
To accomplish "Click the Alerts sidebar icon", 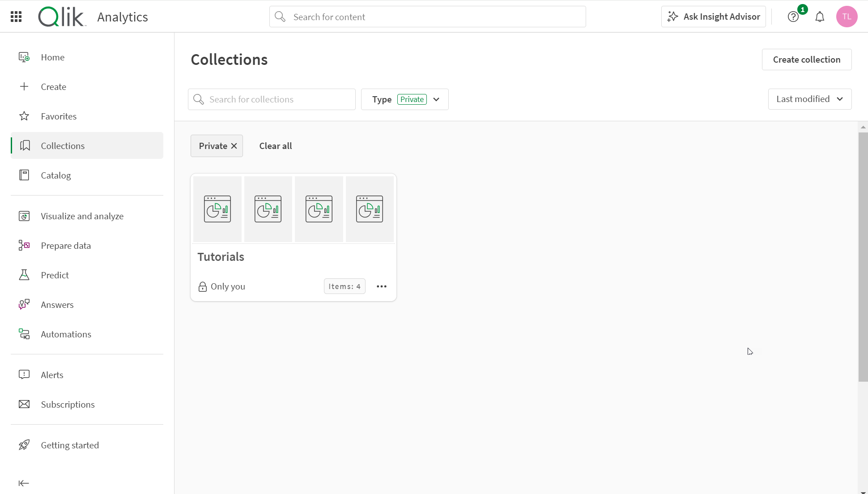I will [25, 375].
